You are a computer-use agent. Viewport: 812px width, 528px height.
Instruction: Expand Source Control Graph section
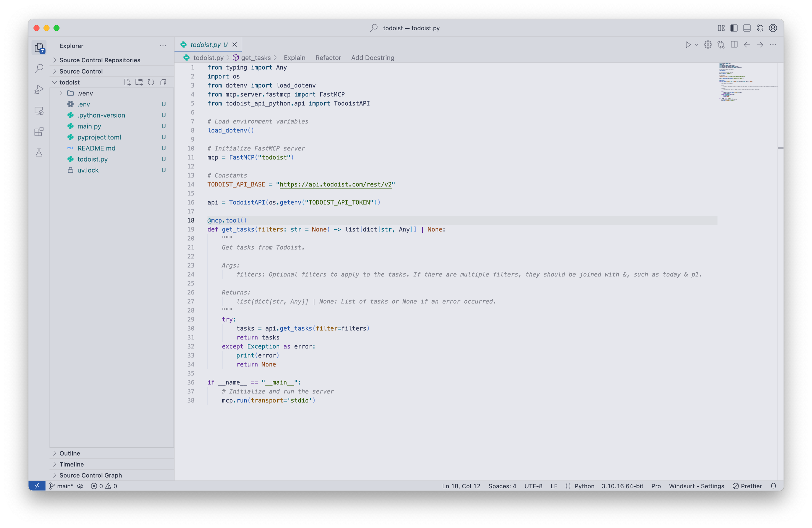coord(112,475)
